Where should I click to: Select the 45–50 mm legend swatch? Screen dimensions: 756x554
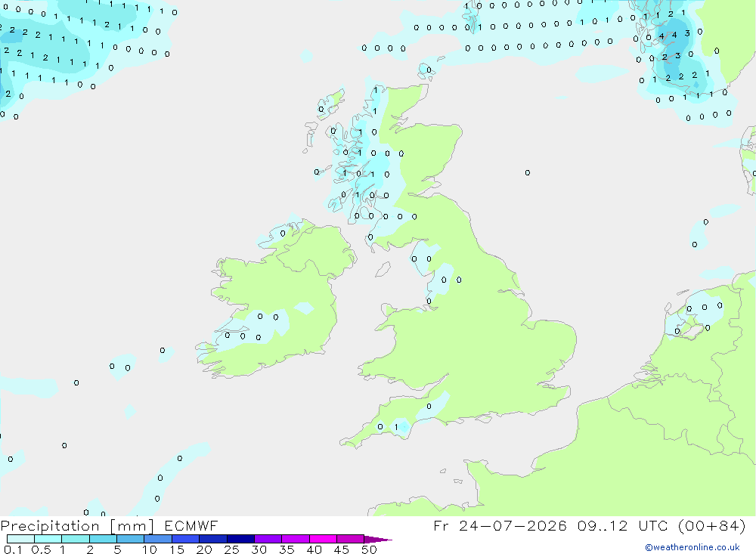351,539
